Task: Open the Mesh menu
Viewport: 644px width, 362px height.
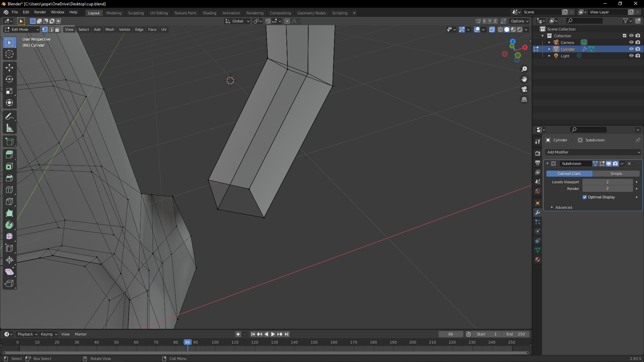Action: coord(110,29)
